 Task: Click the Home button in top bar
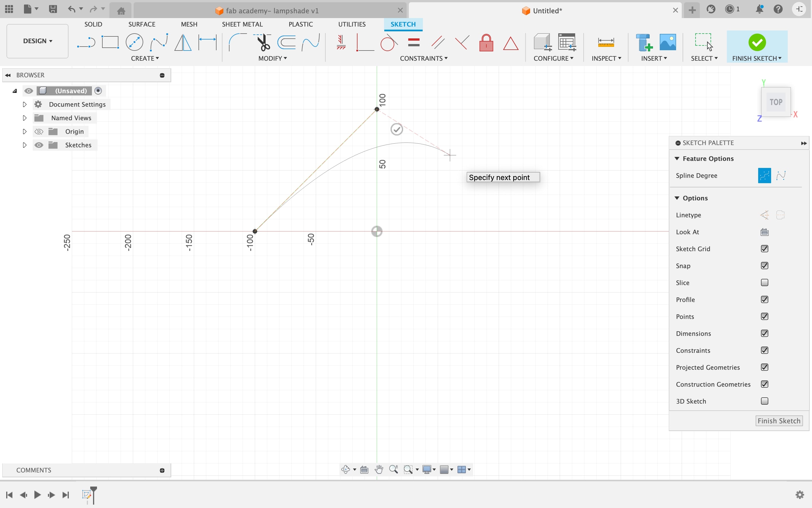point(121,10)
